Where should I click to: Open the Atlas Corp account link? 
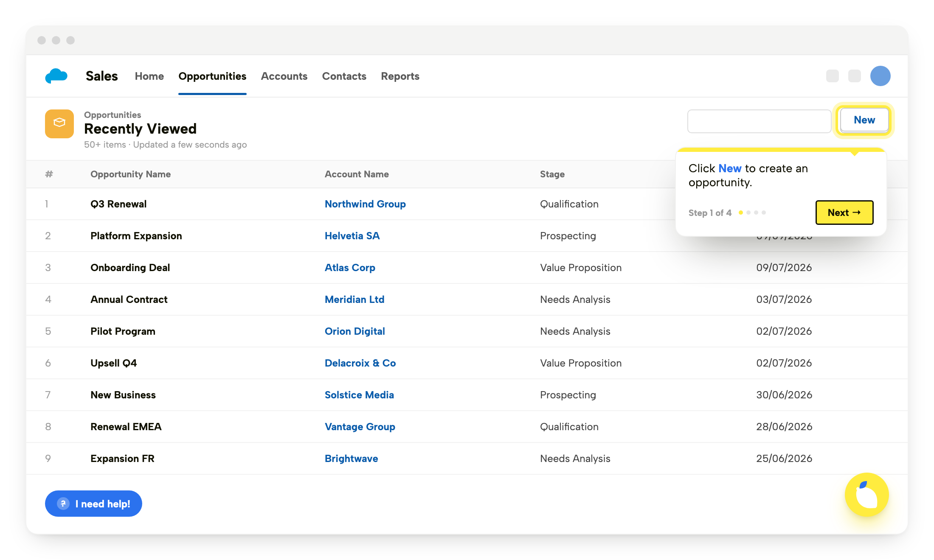tap(350, 268)
